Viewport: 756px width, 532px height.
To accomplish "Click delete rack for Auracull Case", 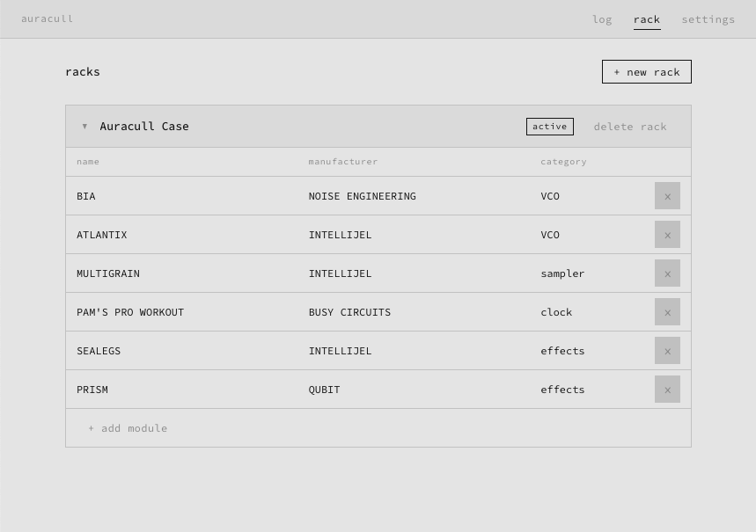I will pyautogui.click(x=629, y=127).
